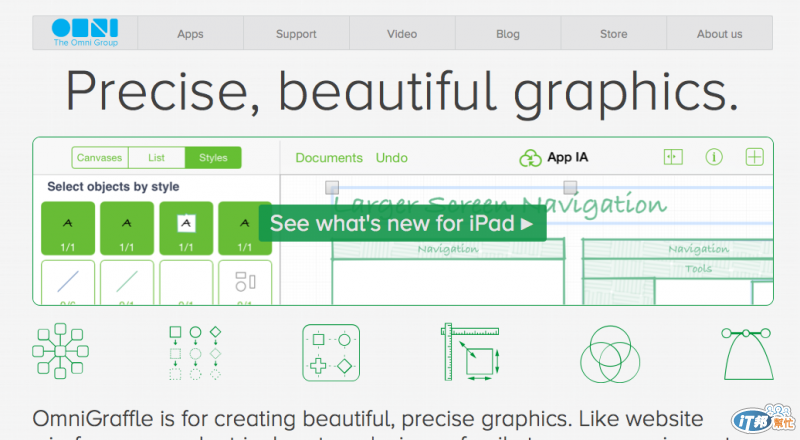Viewport: 800px width, 440px height.
Task: Open the About us page
Action: click(x=719, y=34)
